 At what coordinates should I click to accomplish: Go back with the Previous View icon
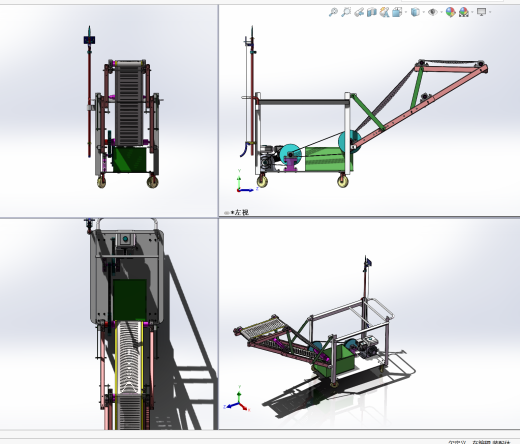(x=359, y=12)
